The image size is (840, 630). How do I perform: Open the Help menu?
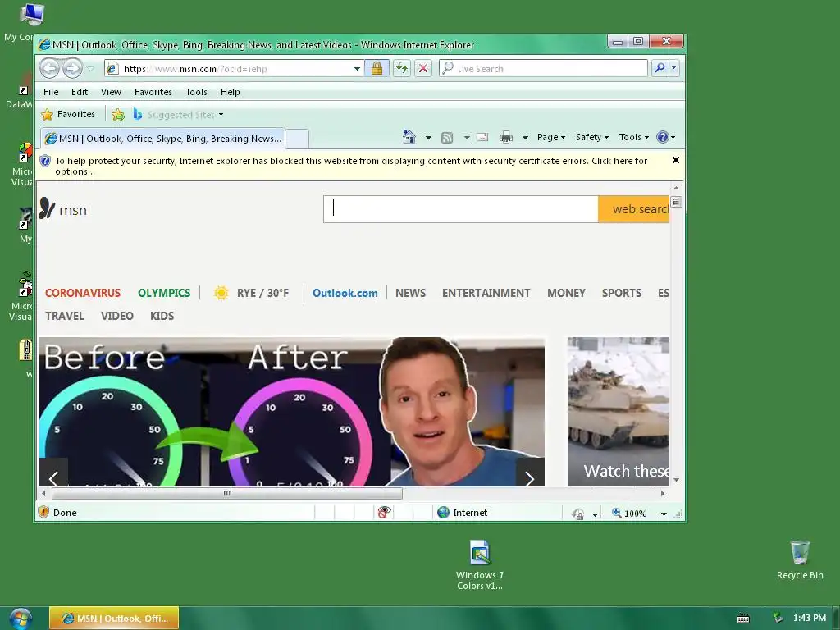point(231,92)
